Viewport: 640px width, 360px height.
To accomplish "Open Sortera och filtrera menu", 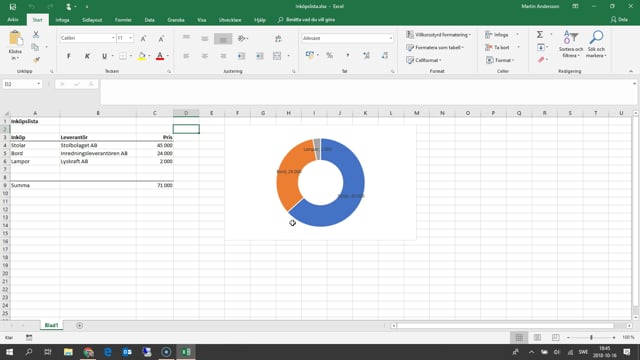I will coord(571,44).
